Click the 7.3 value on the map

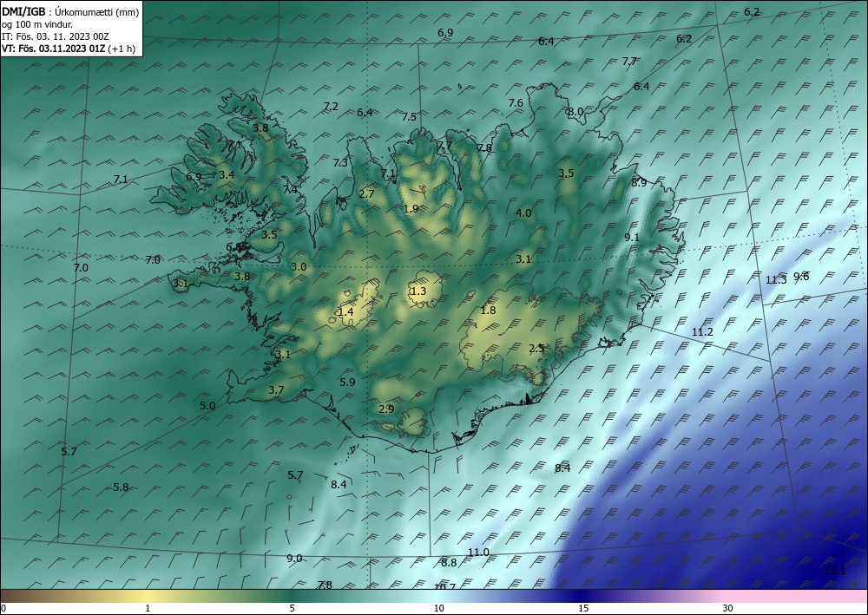click(340, 162)
